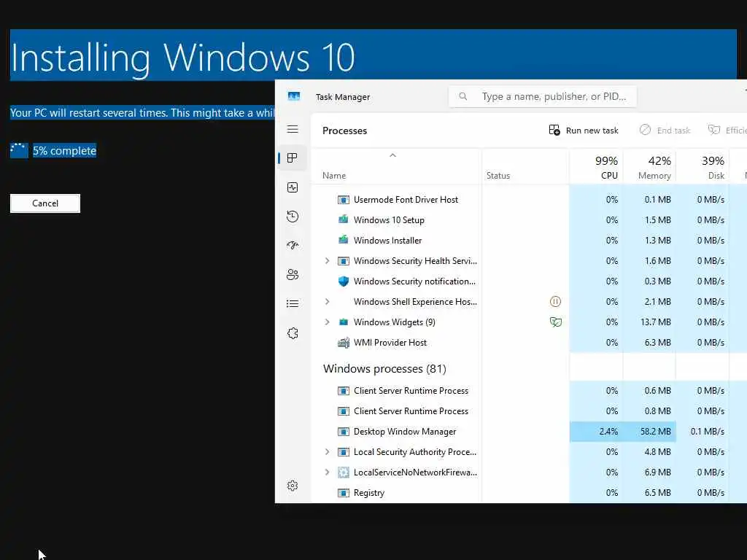Image resolution: width=747 pixels, height=560 pixels.
Task: Click Desktop Window Manager 2.4% CPU cell
Action: [597, 432]
